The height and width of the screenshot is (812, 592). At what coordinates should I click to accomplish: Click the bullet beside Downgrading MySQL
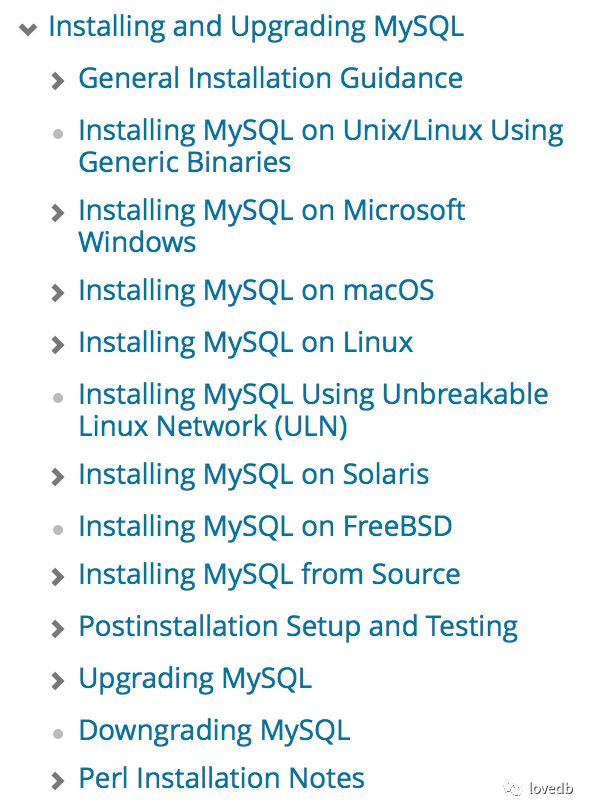pyautogui.click(x=58, y=733)
